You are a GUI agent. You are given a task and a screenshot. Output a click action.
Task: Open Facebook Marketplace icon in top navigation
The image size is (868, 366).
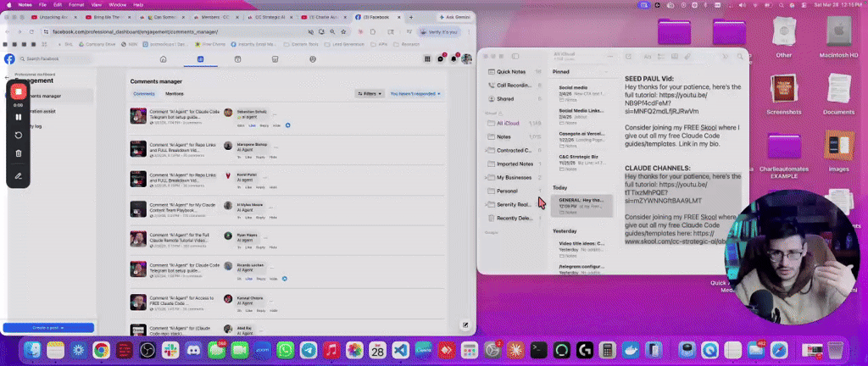[275, 59]
